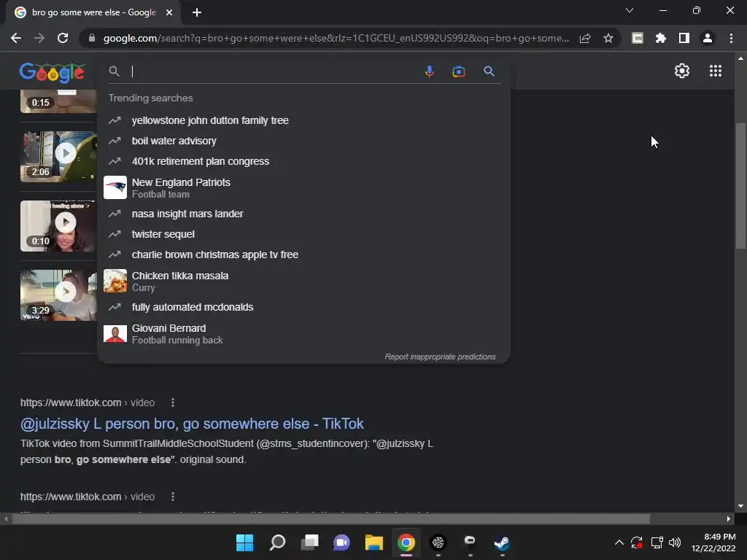Click the browser back arrow

point(16,38)
